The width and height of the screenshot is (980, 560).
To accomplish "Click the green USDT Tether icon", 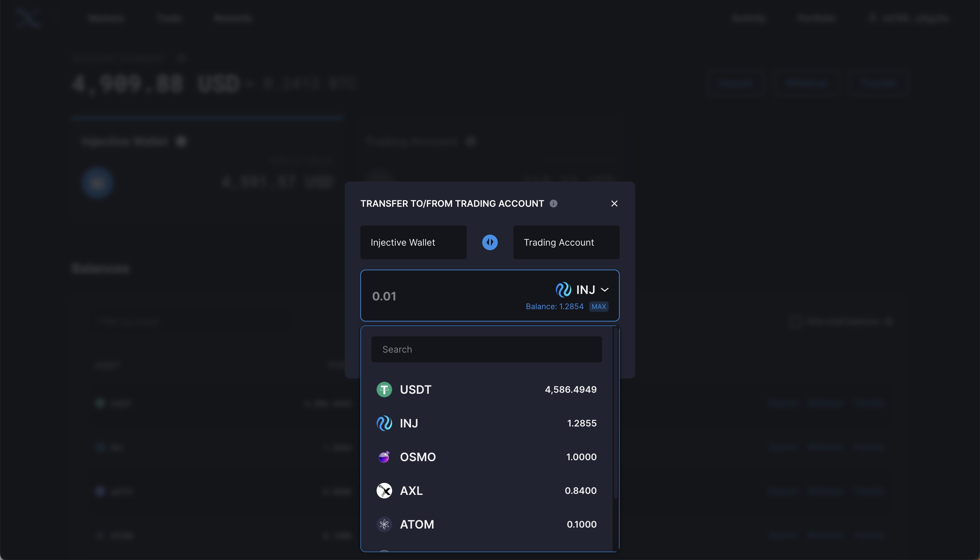I will pyautogui.click(x=384, y=390).
